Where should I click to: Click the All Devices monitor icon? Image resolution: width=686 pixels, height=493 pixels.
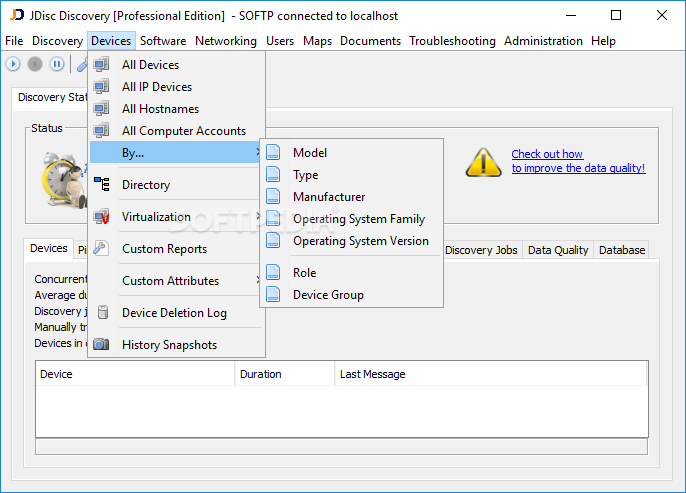[x=102, y=65]
